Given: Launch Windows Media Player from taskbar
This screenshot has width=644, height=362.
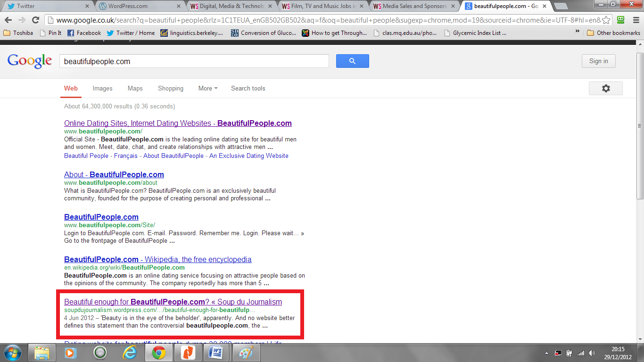Looking at the screenshot, I should [x=70, y=353].
